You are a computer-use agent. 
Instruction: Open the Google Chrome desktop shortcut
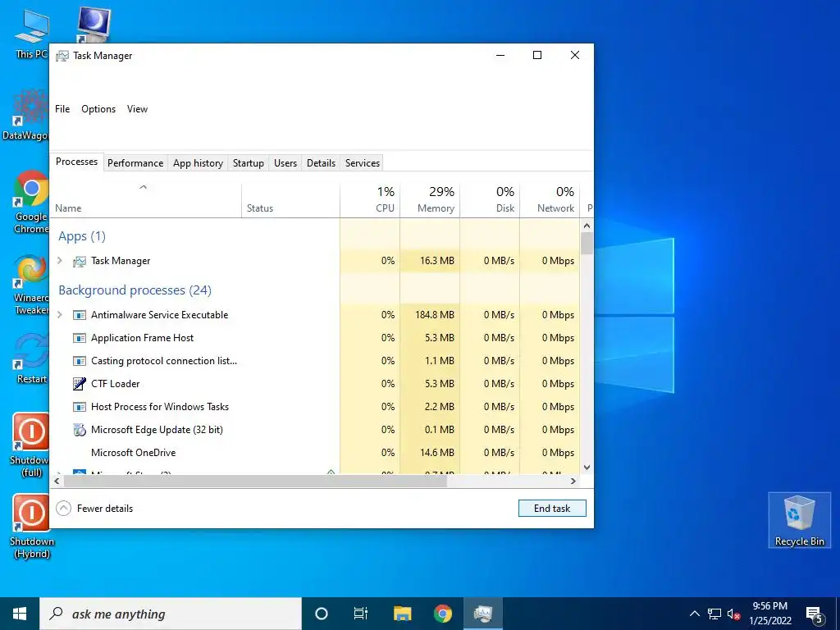tap(31, 202)
